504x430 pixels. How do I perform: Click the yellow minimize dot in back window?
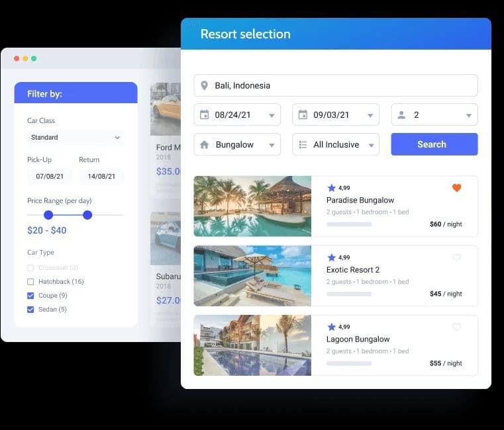(x=25, y=58)
